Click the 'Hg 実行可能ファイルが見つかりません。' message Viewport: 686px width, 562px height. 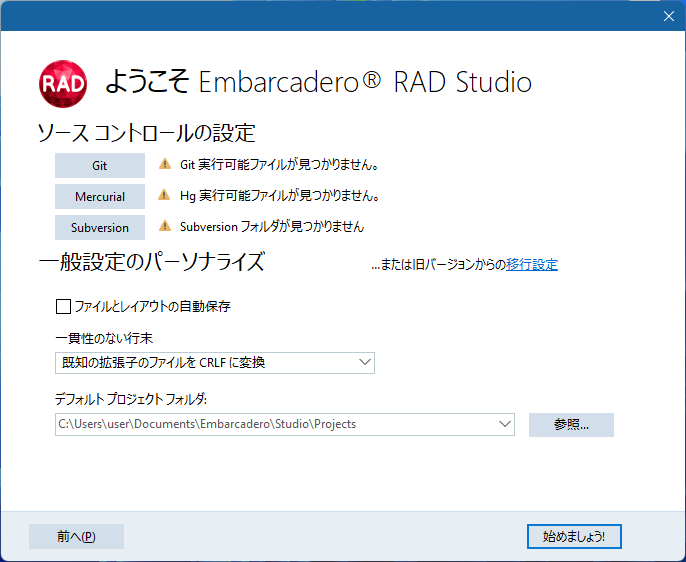coord(280,195)
